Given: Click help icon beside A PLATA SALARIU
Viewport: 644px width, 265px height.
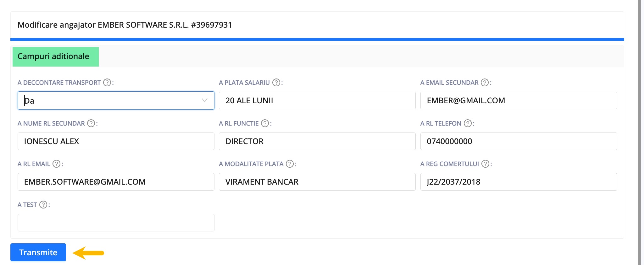Looking at the screenshot, I should coord(276,83).
